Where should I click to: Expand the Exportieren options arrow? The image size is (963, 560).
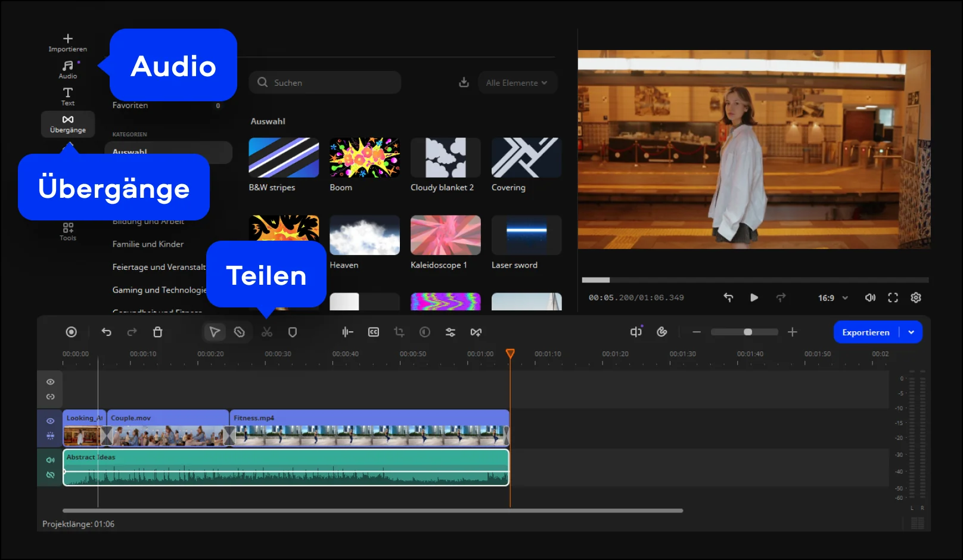tap(911, 332)
